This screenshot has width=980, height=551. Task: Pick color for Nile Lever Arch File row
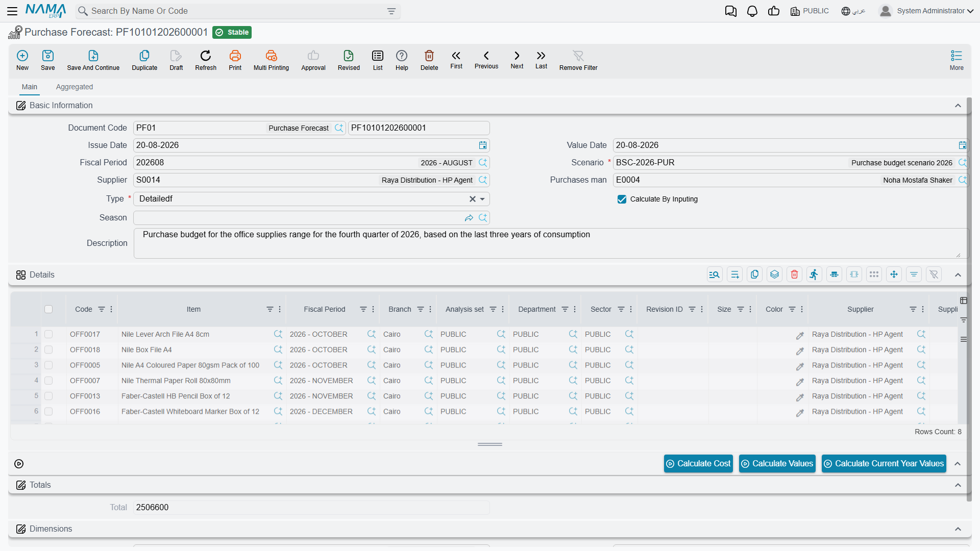click(800, 335)
